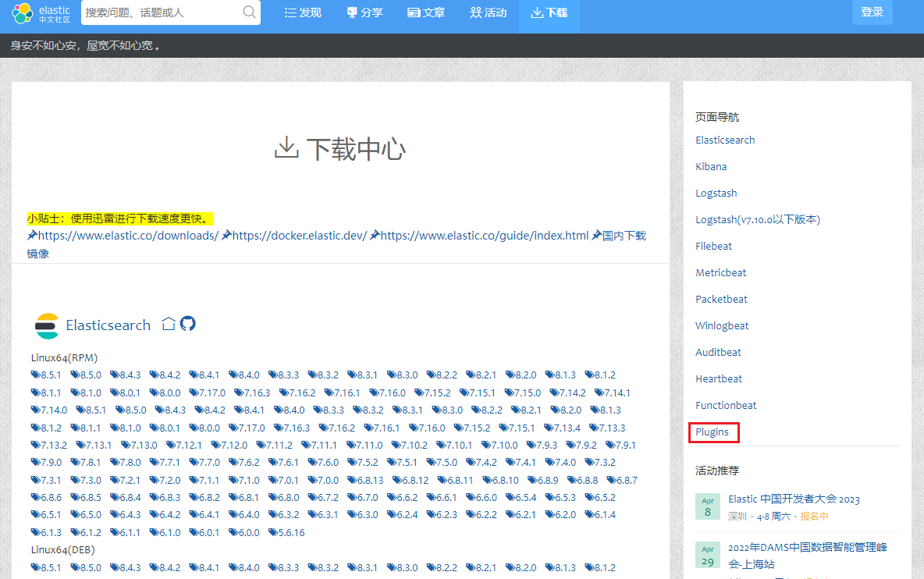Click the elastic 中文社区 logo
This screenshot has height=579, width=924.
[41, 13]
